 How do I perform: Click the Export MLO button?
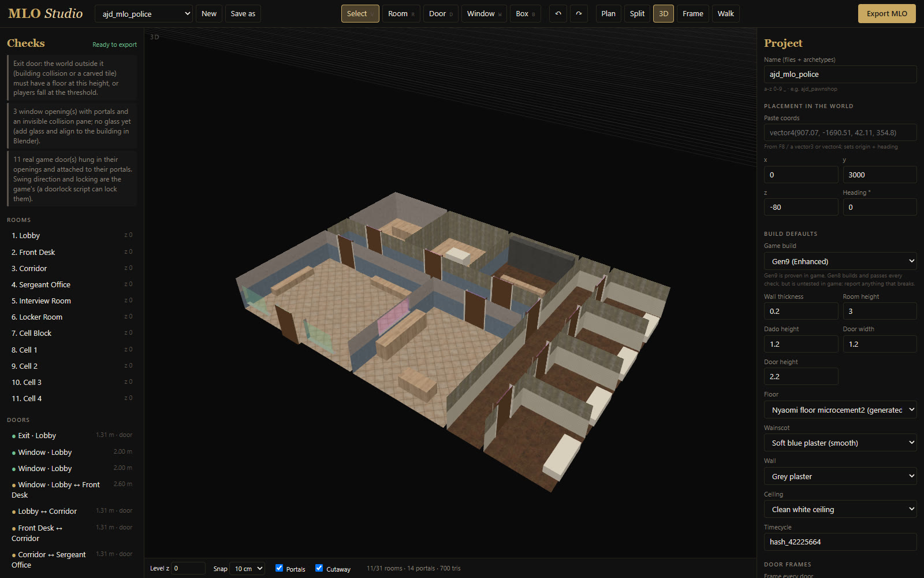click(x=887, y=13)
